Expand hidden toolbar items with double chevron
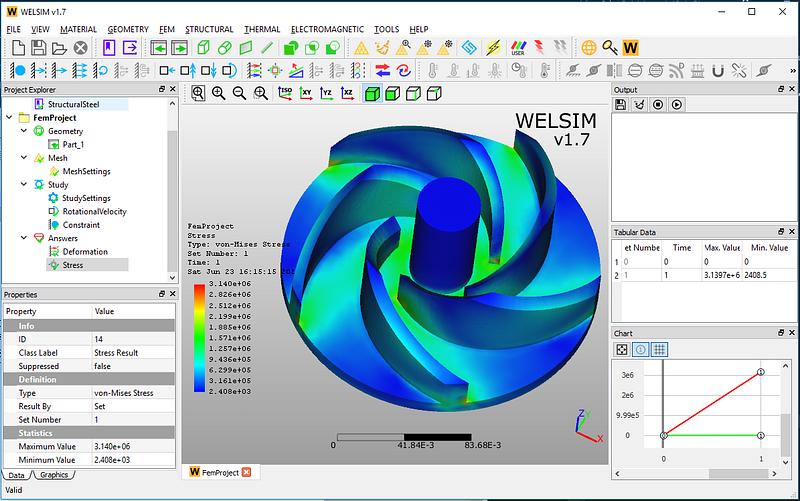800x501 pixels. pyautogui.click(x=792, y=71)
